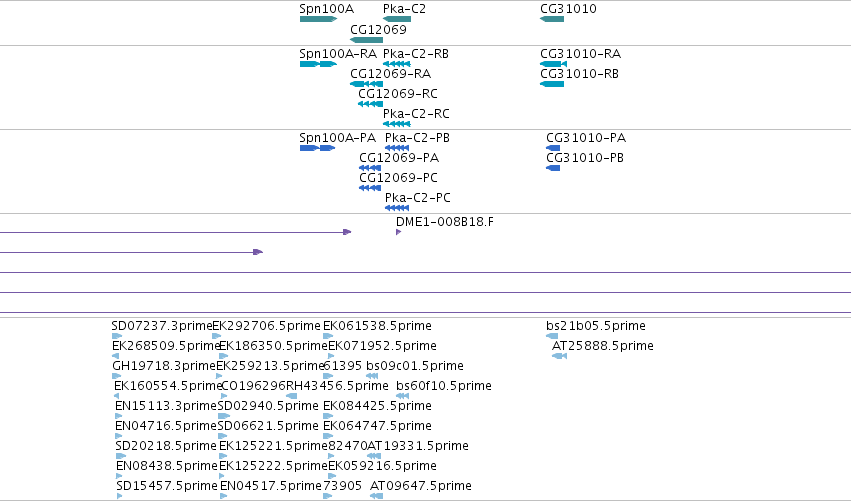Click the EK125222.5prime label

[274, 467]
